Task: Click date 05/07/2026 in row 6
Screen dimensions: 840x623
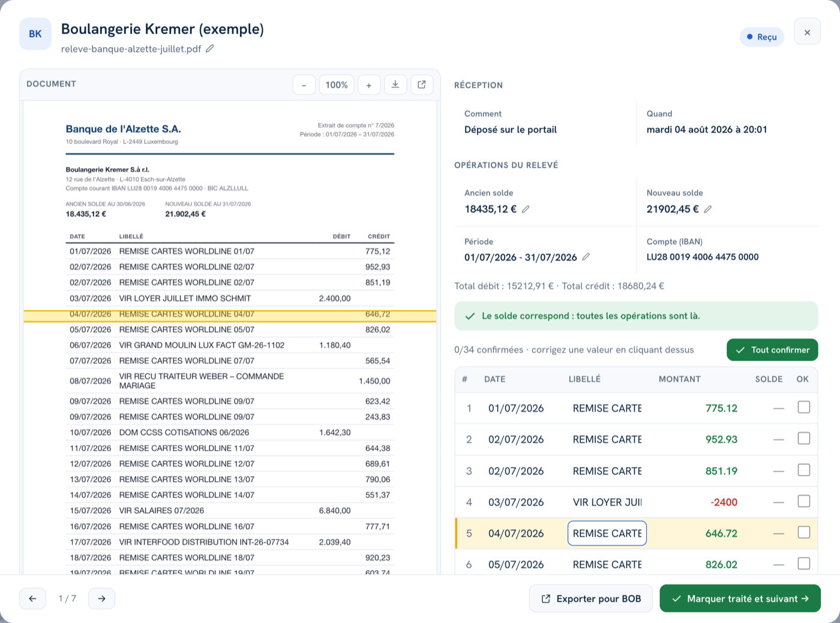Action: click(516, 565)
